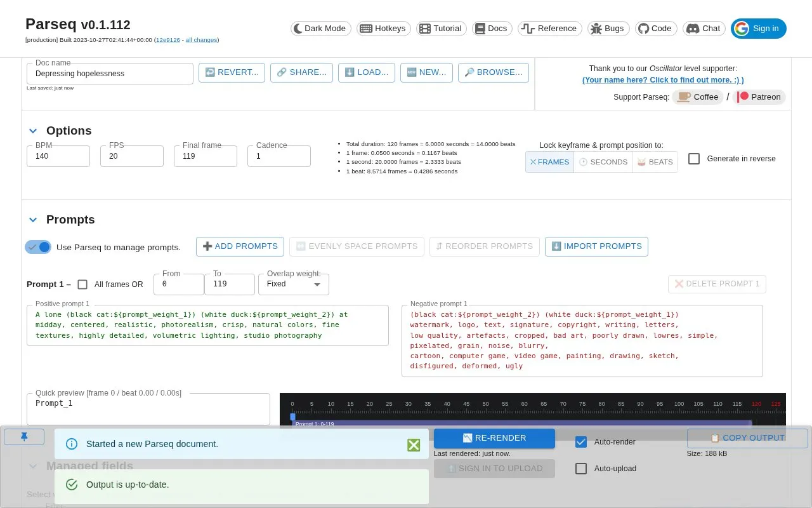Lock keyframe position to SECONDS
This screenshot has width=812, height=508.
pyautogui.click(x=603, y=162)
